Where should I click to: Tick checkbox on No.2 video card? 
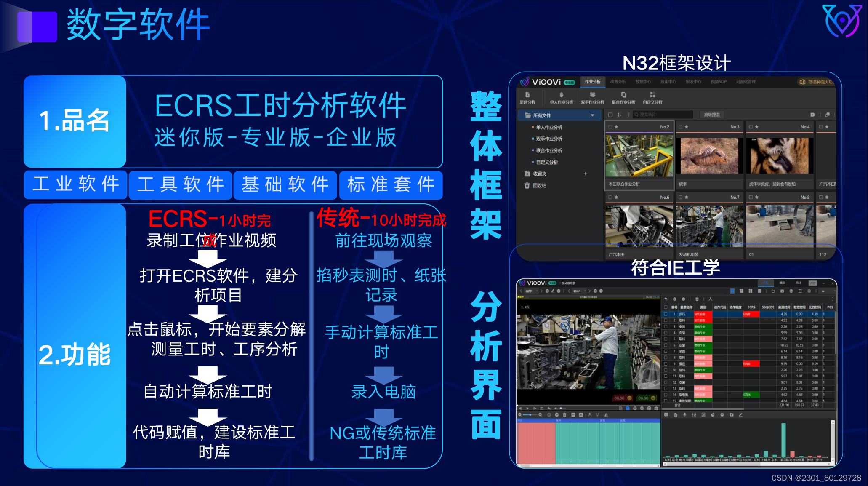click(x=610, y=127)
